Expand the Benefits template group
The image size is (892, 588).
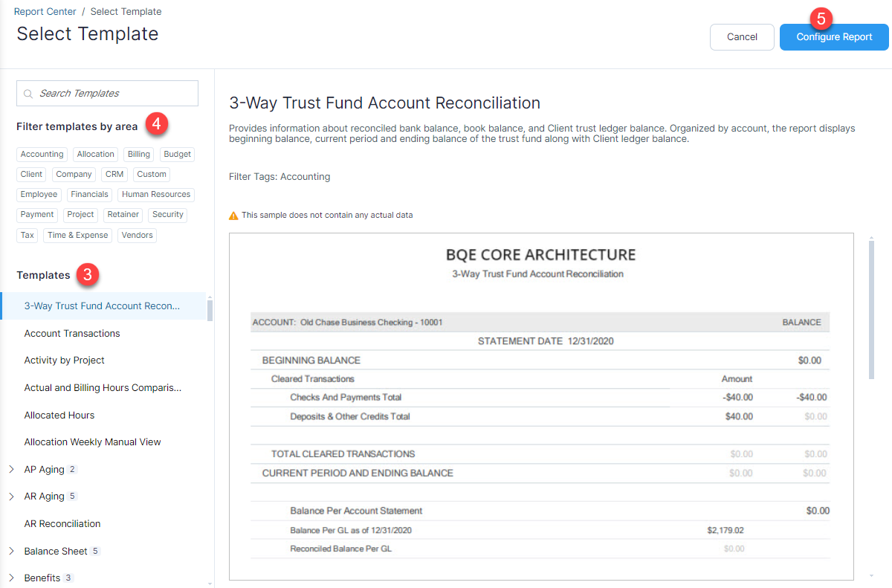[11, 578]
